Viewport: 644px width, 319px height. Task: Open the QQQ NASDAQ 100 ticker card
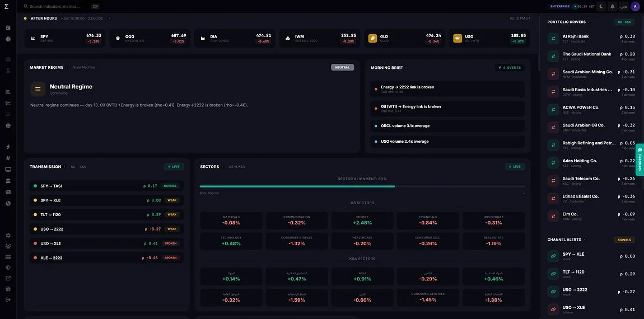(x=150, y=38)
